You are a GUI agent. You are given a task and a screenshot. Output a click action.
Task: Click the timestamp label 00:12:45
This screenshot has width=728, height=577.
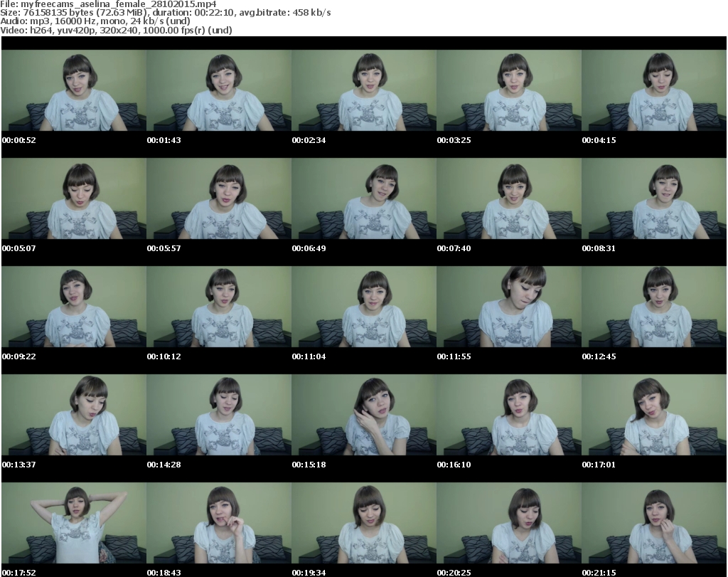[599, 356]
